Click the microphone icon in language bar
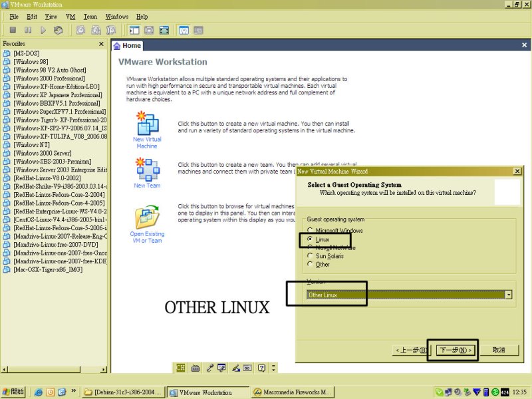This screenshot has height=399, width=532. (x=209, y=368)
